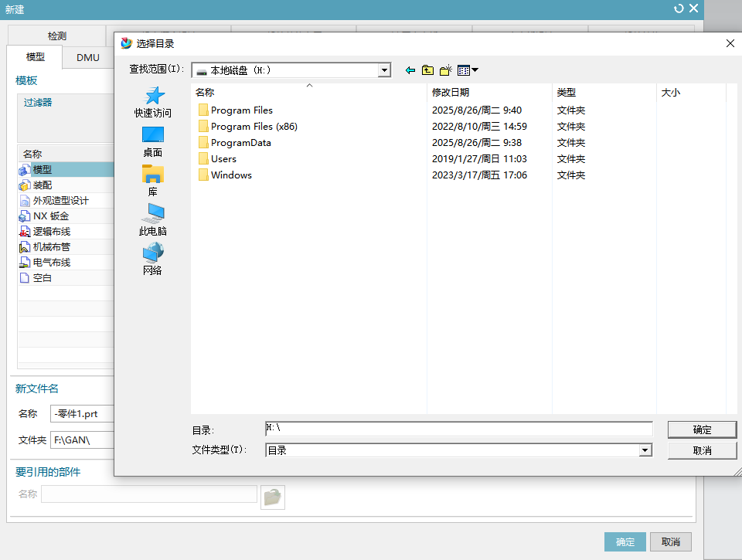The width and height of the screenshot is (742, 560).
Task: Select the Program Files (x86) folder
Action: pos(254,127)
